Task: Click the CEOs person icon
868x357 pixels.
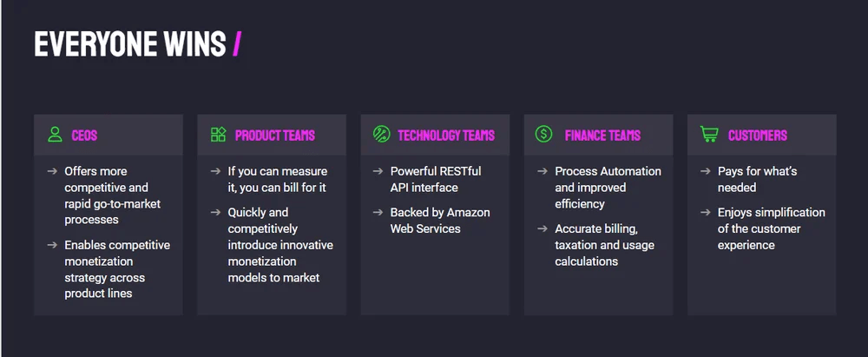Action: (x=55, y=135)
